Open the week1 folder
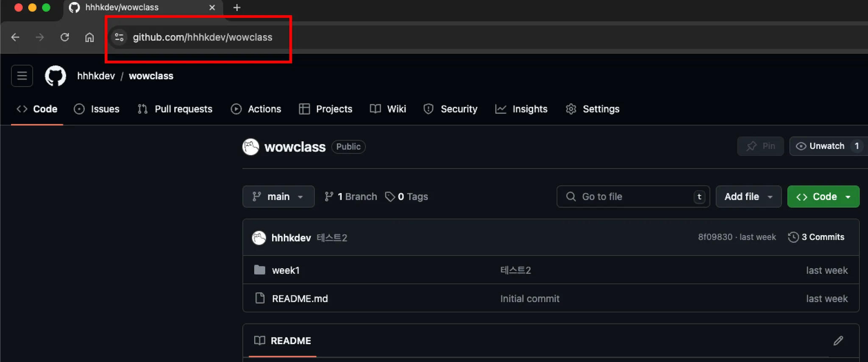868x362 pixels. [x=286, y=270]
